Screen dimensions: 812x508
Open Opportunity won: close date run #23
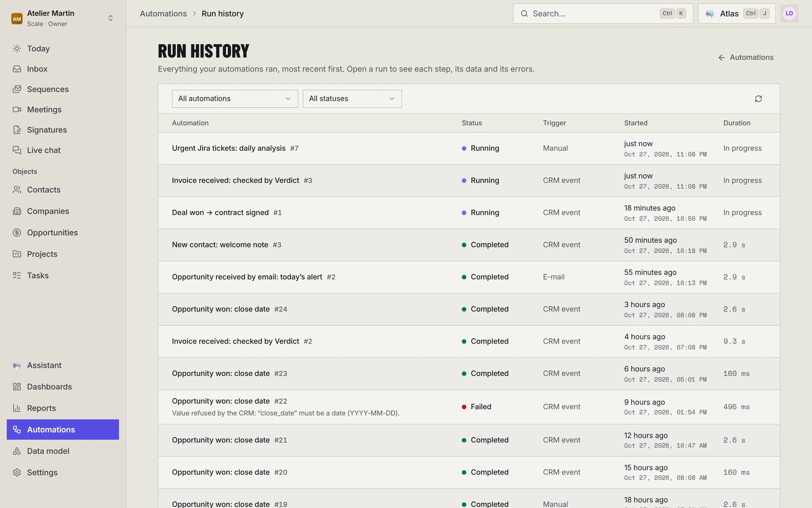point(469,374)
